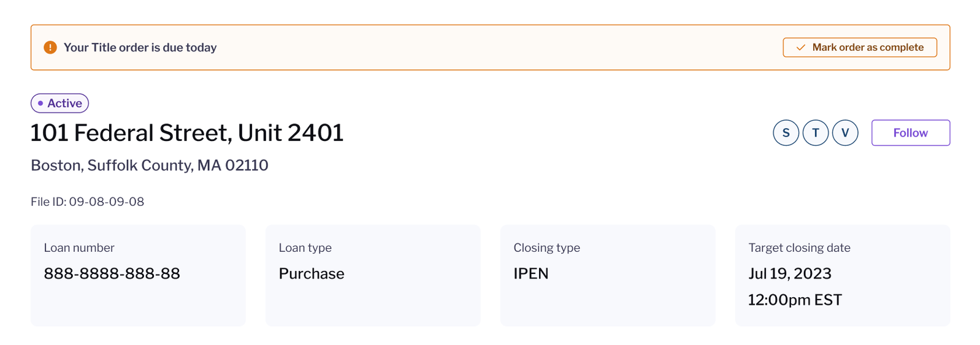Click the Target closing date card

pos(843,275)
